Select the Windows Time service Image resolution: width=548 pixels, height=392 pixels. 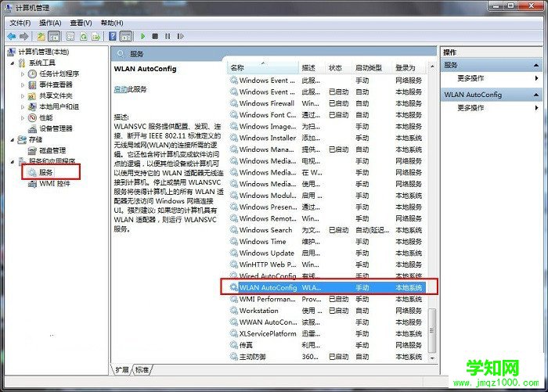coord(262,242)
